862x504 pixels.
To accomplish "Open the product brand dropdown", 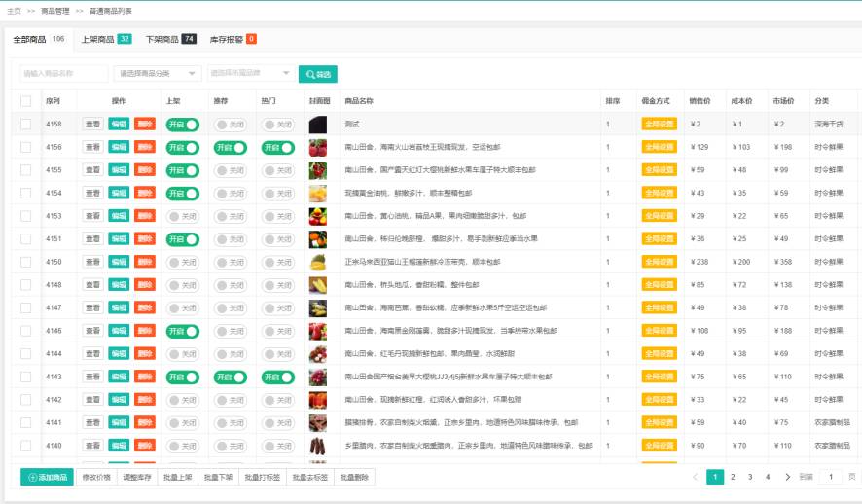I will click(249, 74).
